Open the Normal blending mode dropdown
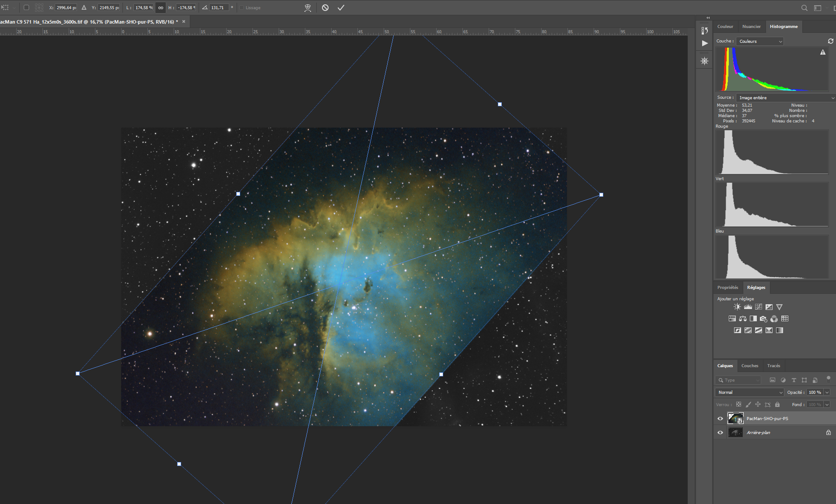The width and height of the screenshot is (836, 504). [x=750, y=392]
